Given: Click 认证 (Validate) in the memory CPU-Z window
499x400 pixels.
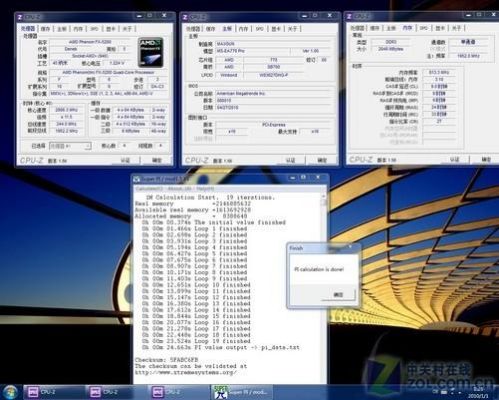Looking at the screenshot, I should 454,159.
